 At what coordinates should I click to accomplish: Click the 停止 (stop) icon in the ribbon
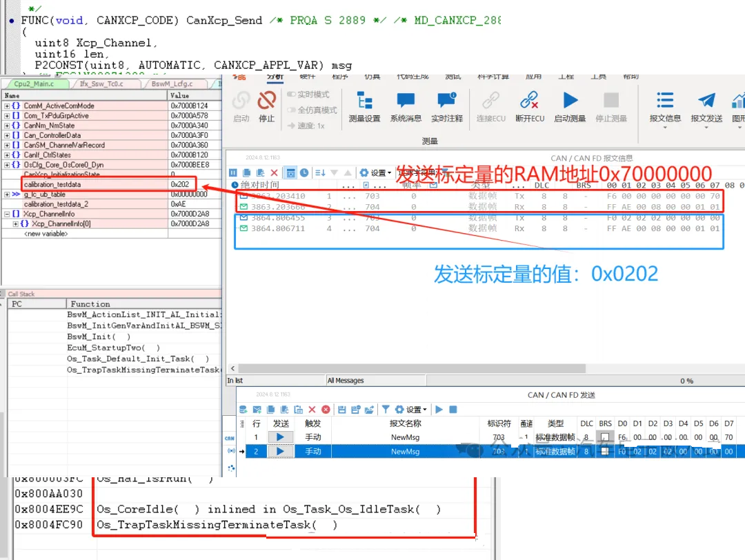[x=266, y=100]
